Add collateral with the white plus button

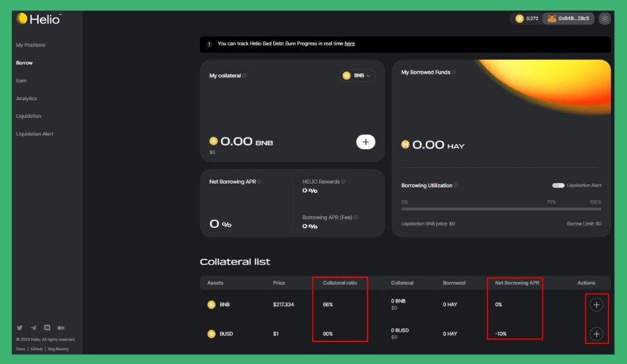(366, 142)
